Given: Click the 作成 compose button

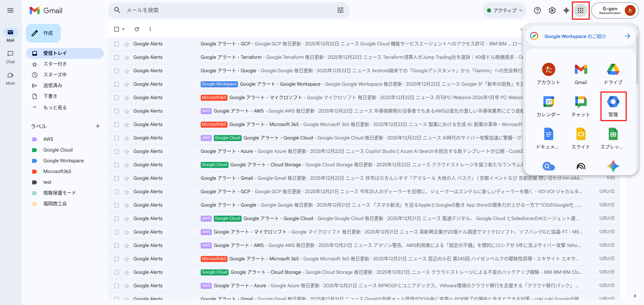Looking at the screenshot, I should tap(43, 33).
